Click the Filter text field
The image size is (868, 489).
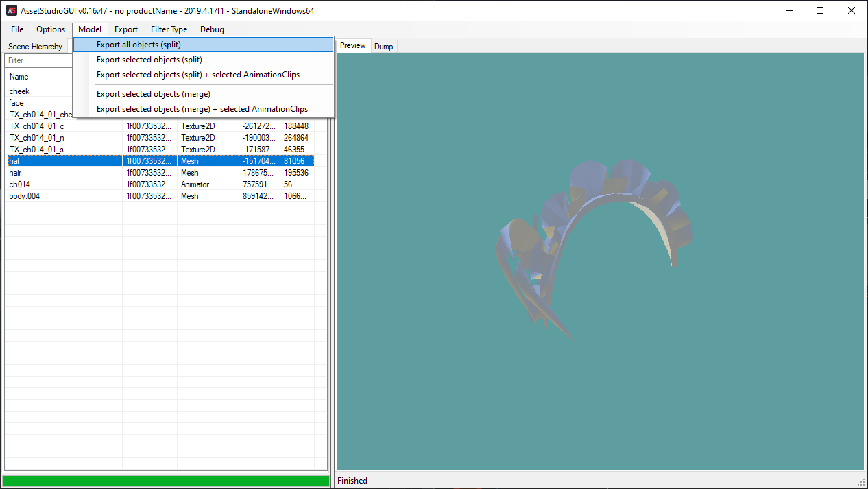pos(38,60)
